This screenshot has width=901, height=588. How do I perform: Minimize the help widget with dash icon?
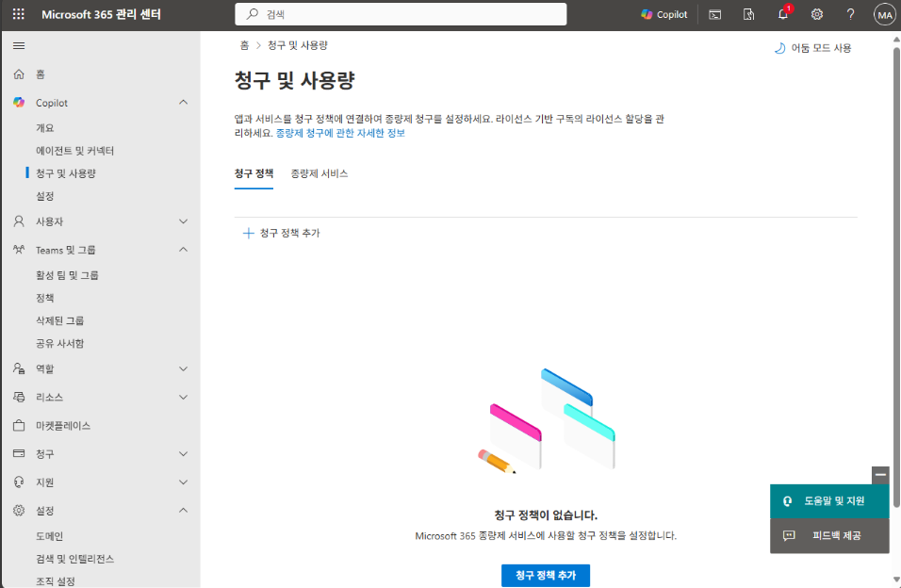pyautogui.click(x=880, y=475)
